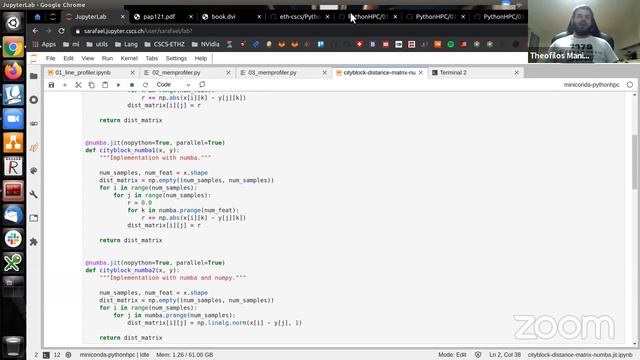This screenshot has width=640, height=360.
Task: Open the Command Palette sidebar icon
Action: (34, 171)
